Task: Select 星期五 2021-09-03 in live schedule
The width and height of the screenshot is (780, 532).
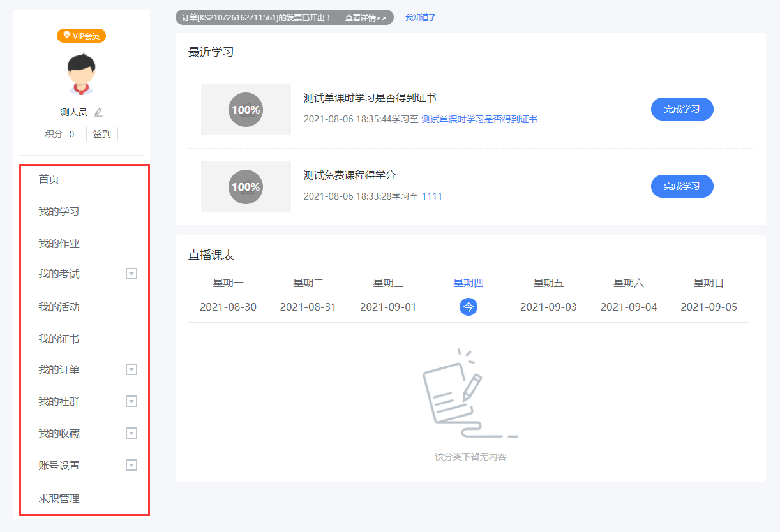Action: point(548,295)
